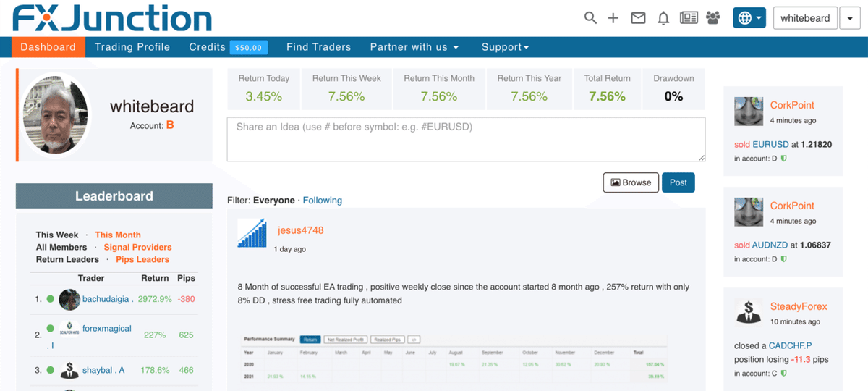Click shaybal's leaderboard avatar
The height and width of the screenshot is (391, 868).
click(x=69, y=370)
